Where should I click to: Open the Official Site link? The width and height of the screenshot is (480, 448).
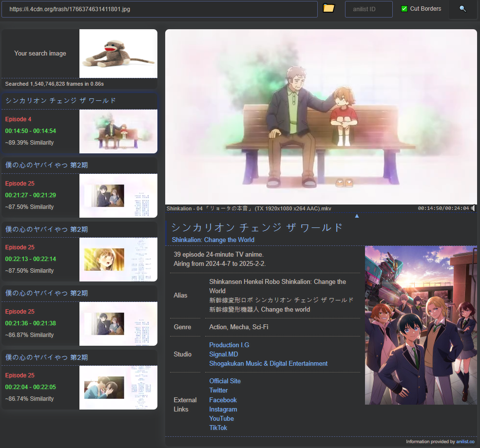tap(225, 381)
